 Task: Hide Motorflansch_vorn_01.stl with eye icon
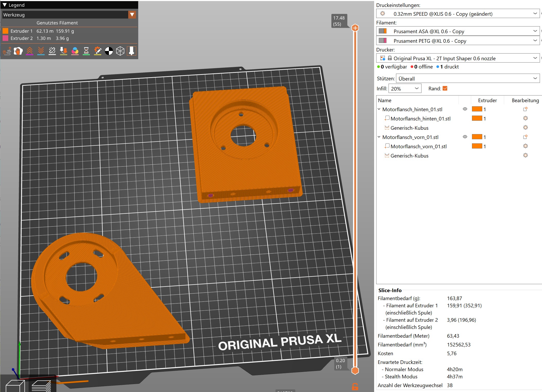(x=465, y=137)
